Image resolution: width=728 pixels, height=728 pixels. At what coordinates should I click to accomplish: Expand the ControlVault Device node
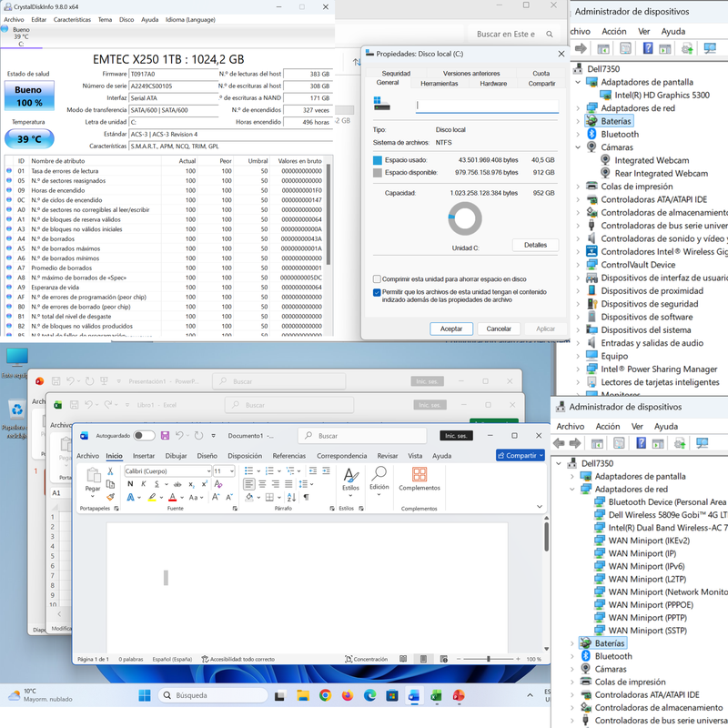click(x=578, y=265)
